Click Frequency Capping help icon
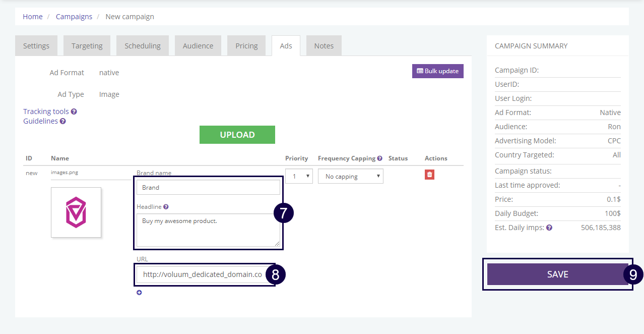644x334 pixels. tap(380, 158)
